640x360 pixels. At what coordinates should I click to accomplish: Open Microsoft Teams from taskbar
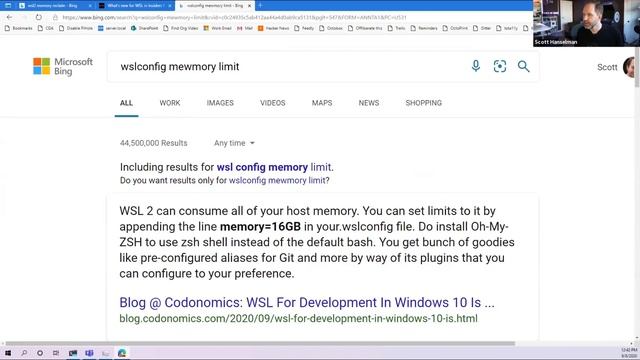pos(89,353)
